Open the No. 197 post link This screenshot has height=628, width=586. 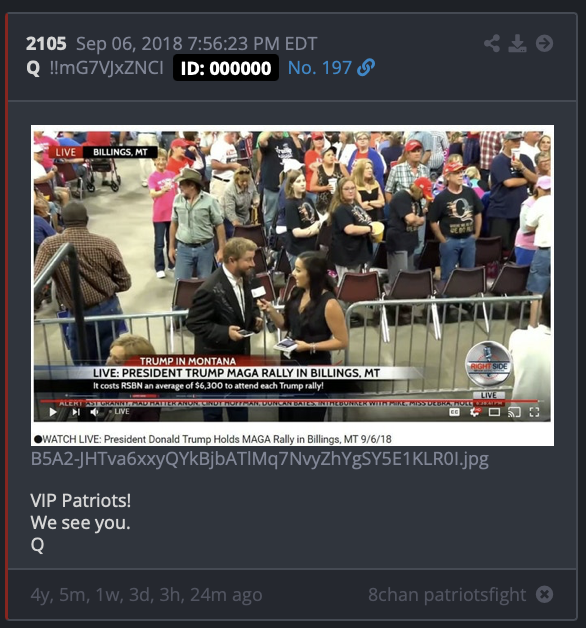coord(320,68)
